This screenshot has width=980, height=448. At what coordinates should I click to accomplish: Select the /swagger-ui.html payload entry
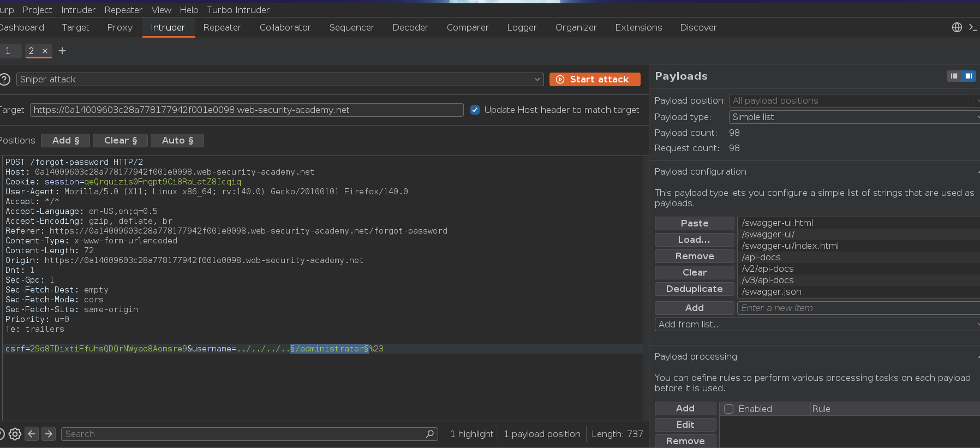click(859, 223)
